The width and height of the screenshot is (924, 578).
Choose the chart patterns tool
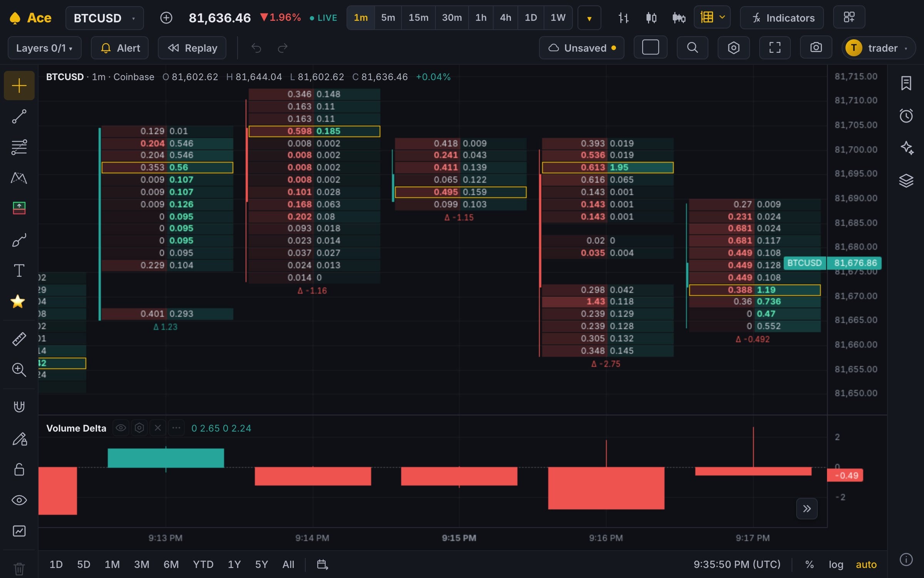(19, 178)
